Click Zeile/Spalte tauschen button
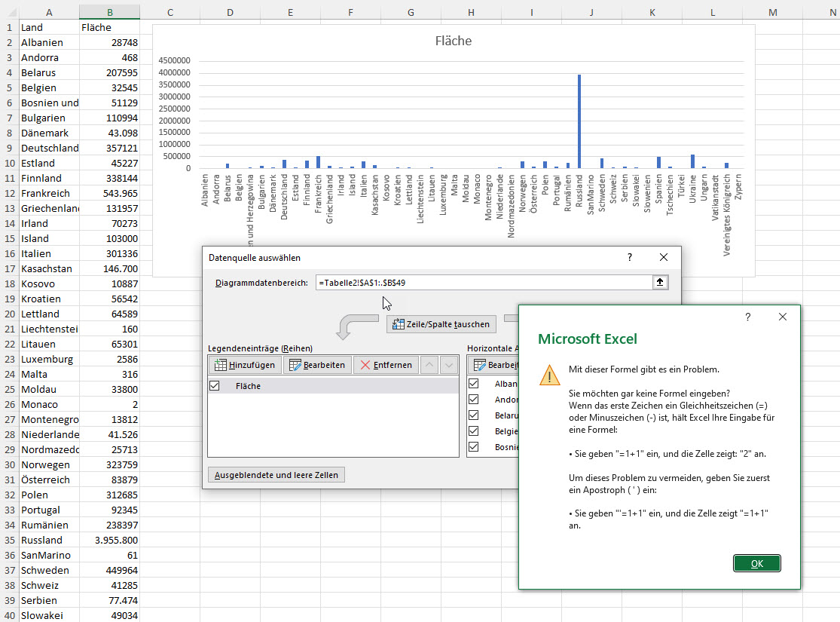840x622 pixels. [x=441, y=324]
